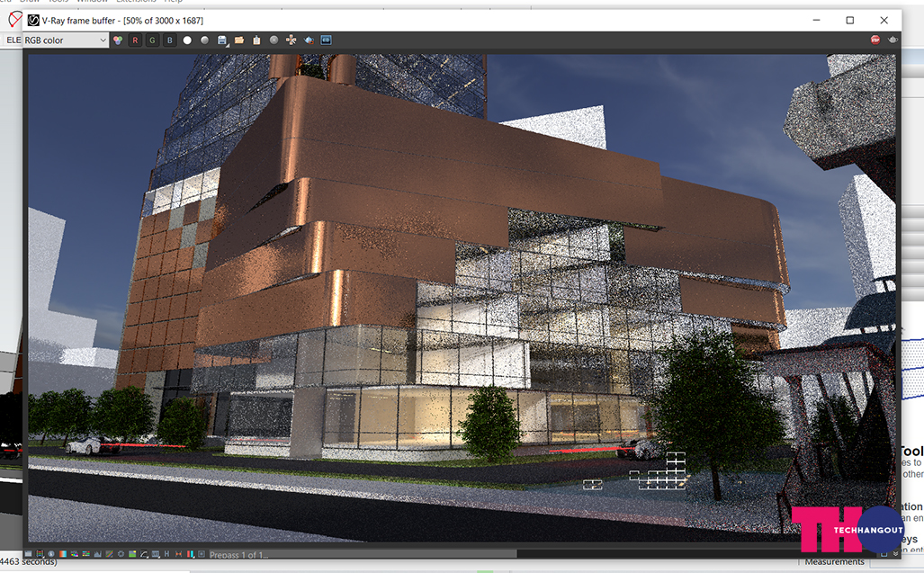Clear the frame buffer image
924x573 pixels.
tap(274, 40)
